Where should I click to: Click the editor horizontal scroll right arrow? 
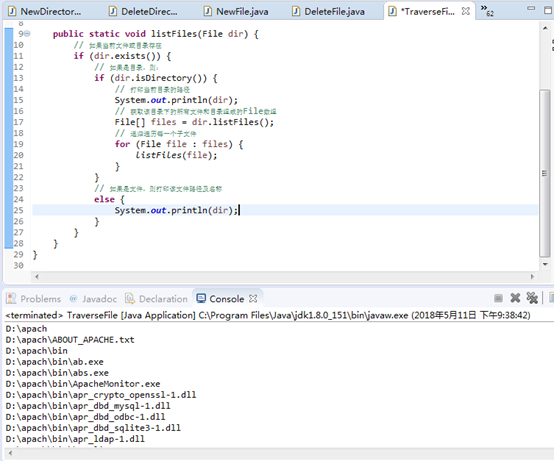point(532,277)
